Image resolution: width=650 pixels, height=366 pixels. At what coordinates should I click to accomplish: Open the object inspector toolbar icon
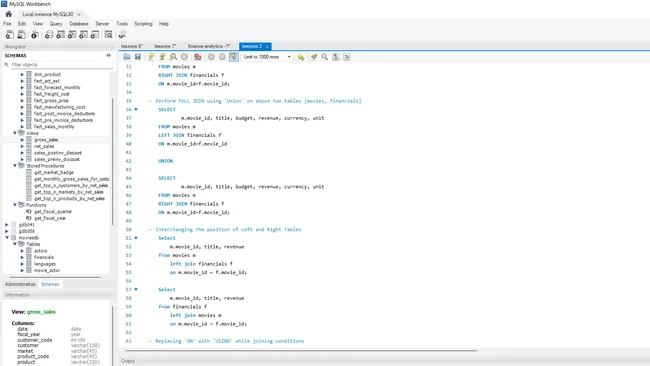point(35,35)
